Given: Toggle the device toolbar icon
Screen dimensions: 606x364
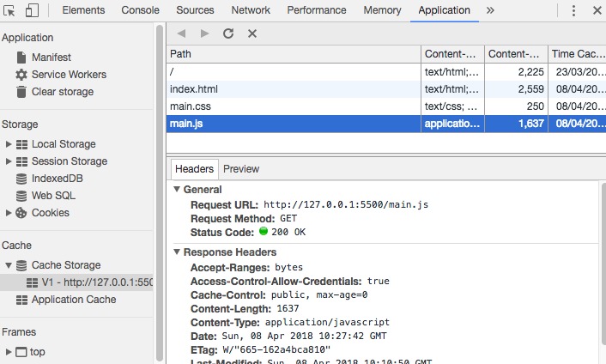Looking at the screenshot, I should 32,10.
